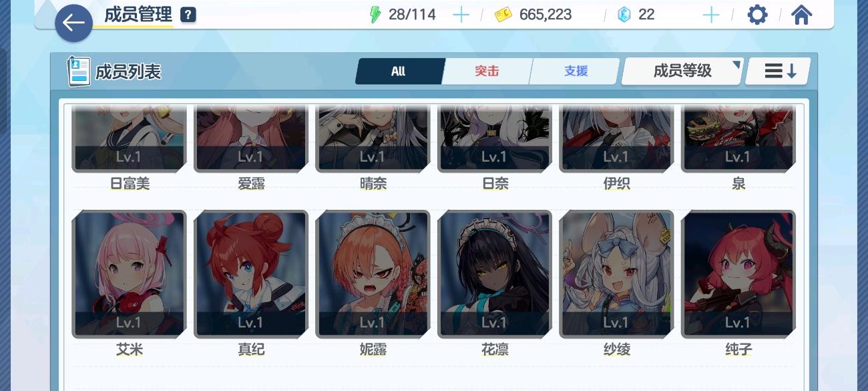Click the green lightning energy icon
This screenshot has width=868, height=391.
coord(376,15)
